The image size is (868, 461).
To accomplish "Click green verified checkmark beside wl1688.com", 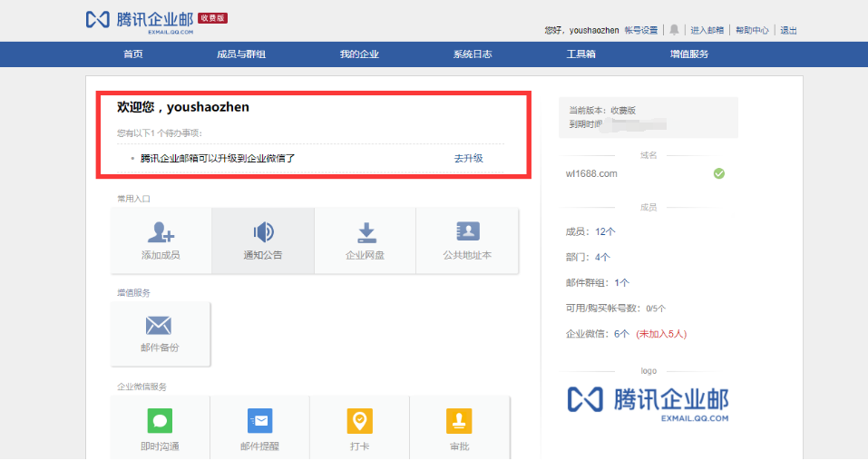I will coord(718,174).
